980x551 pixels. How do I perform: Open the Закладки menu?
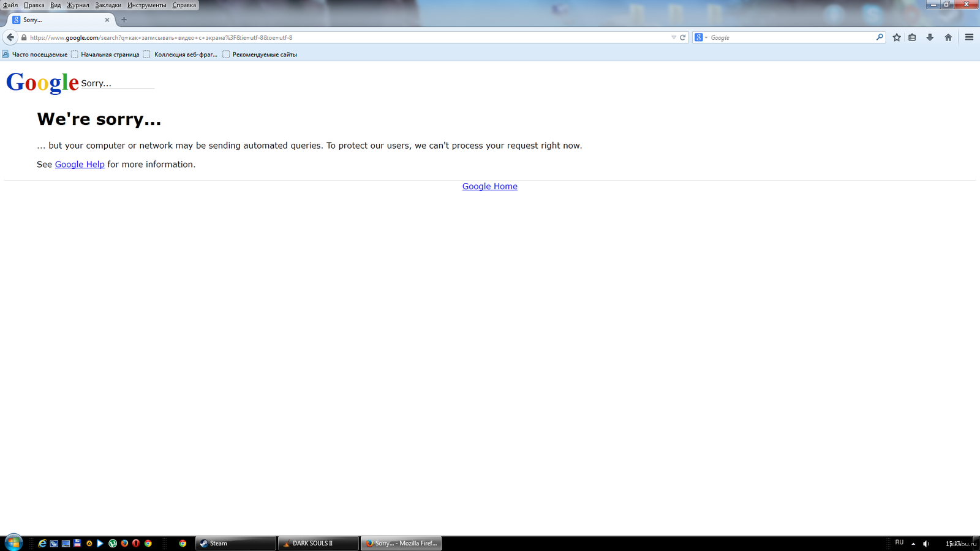click(108, 5)
